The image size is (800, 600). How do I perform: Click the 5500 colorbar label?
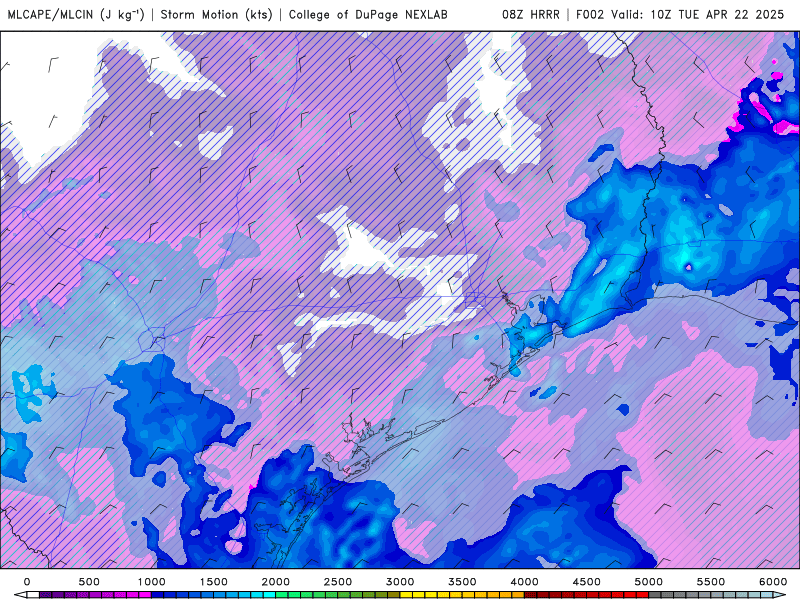pos(711,582)
